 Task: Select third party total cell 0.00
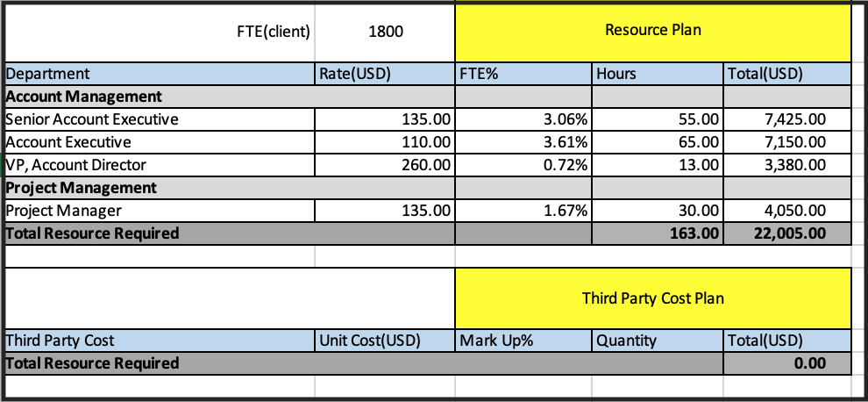[x=787, y=363]
